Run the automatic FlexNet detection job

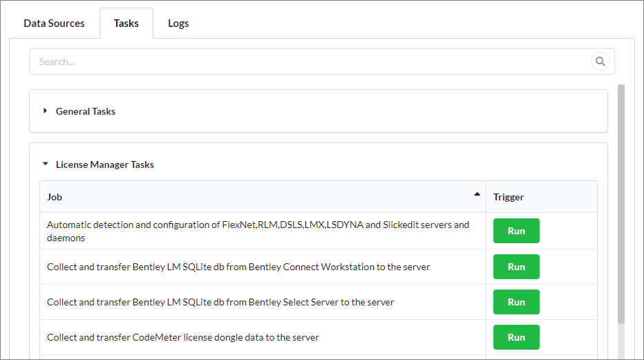(x=516, y=231)
